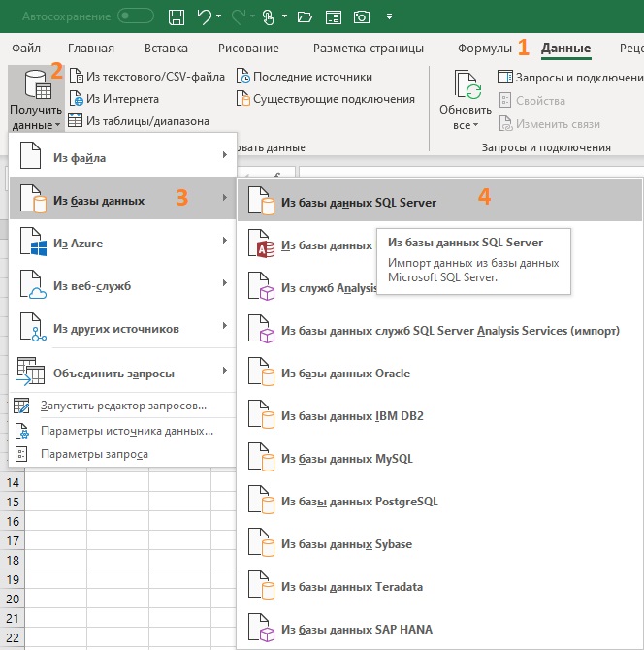
Task: Click the Из таблицы/диапазона table icon
Action: click(76, 120)
